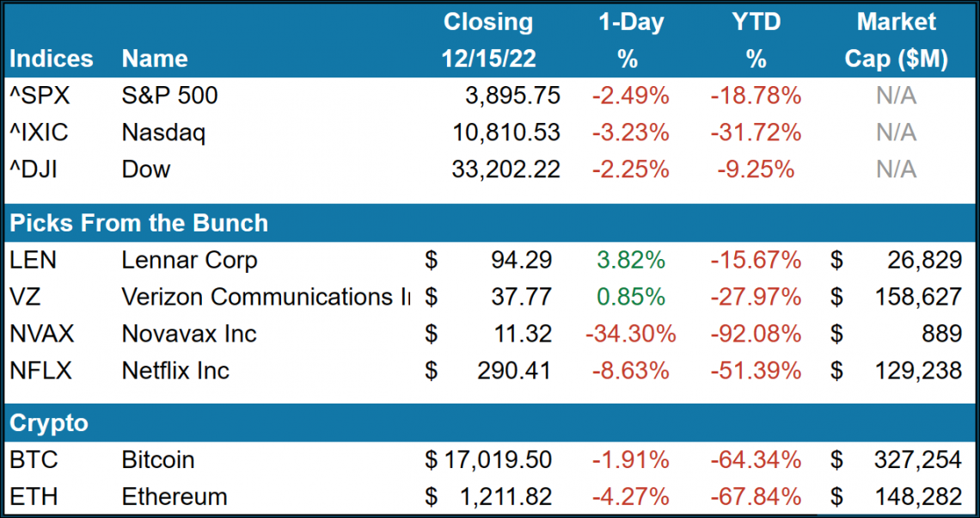Click the Market Cap ($M) column header
980x518 pixels.
[896, 40]
